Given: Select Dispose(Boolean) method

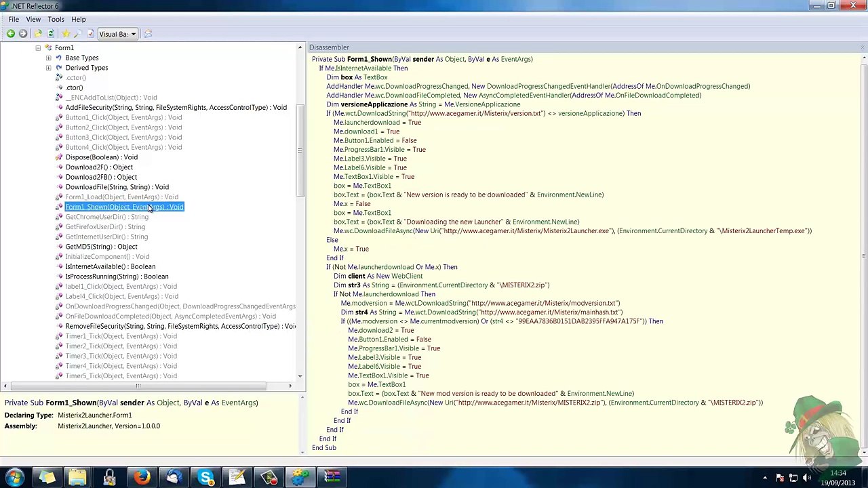Looking at the screenshot, I should tap(101, 157).
